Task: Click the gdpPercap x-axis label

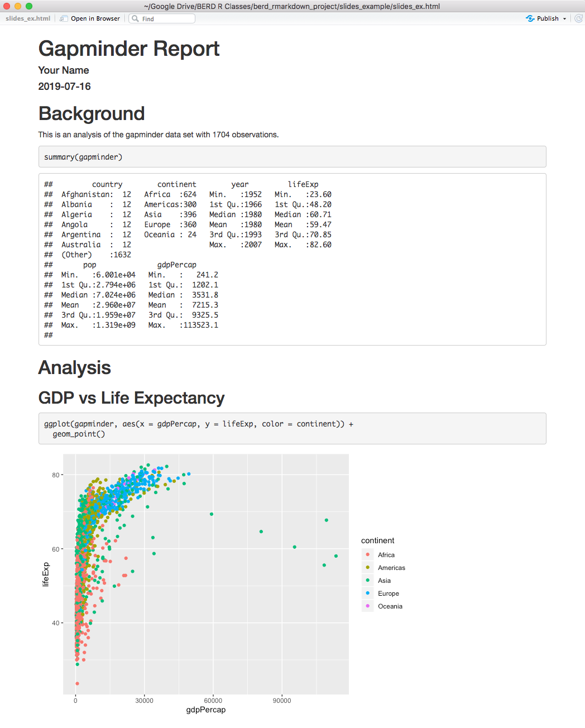Action: point(206,710)
